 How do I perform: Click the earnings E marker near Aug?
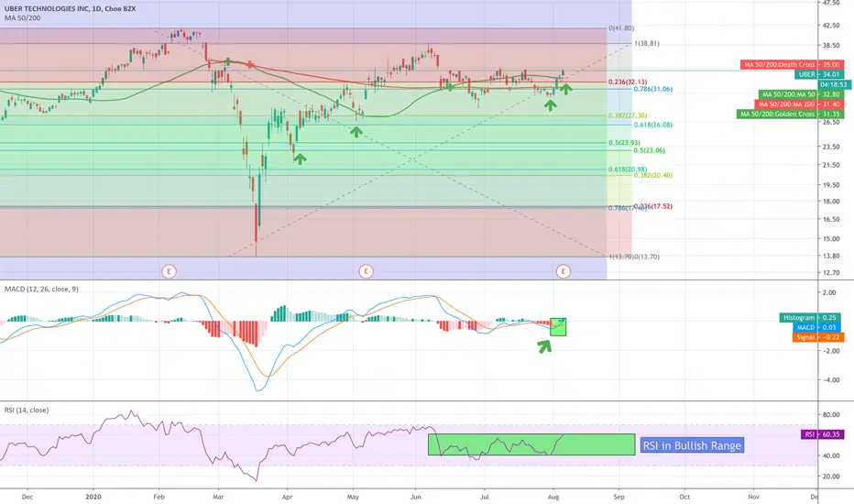[x=564, y=271]
